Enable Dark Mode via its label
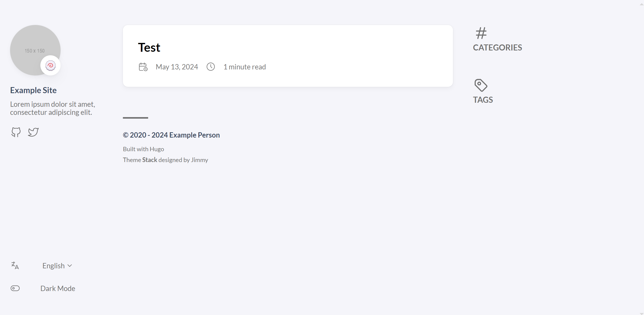 58,288
